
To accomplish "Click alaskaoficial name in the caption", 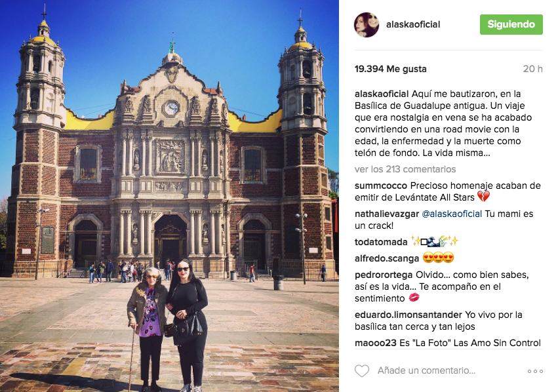I will click(x=382, y=94).
